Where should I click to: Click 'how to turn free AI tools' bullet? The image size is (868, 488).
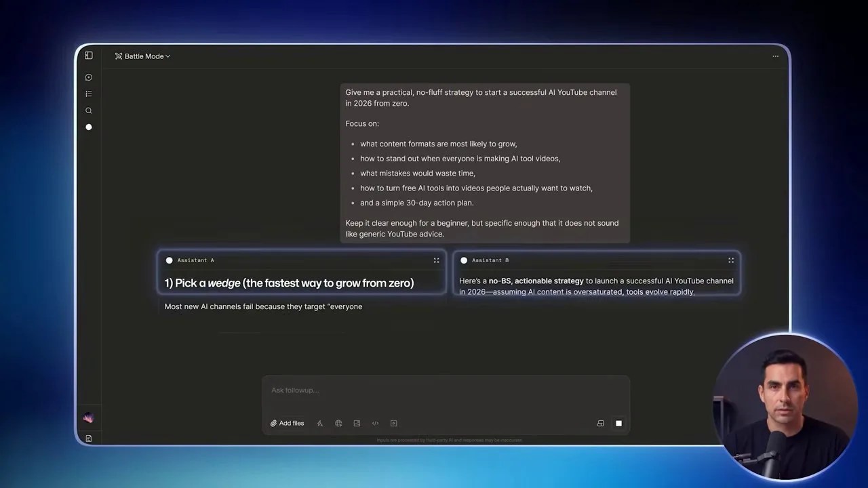[x=476, y=188]
